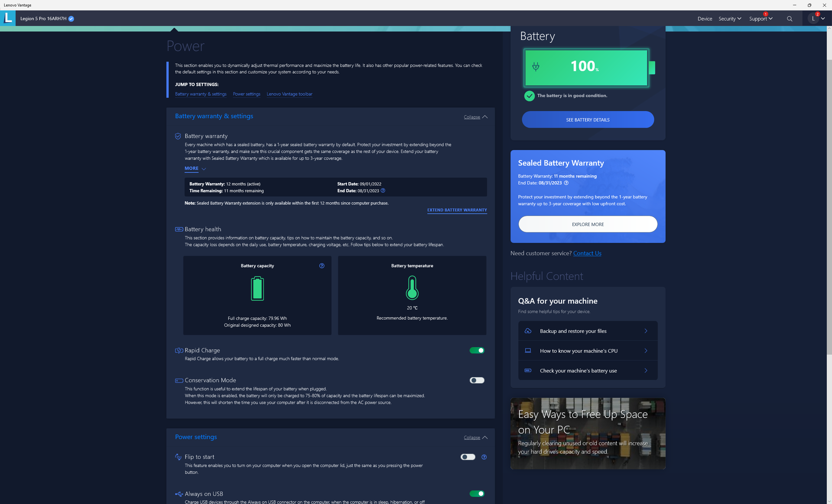Image resolution: width=832 pixels, height=504 pixels.
Task: Click the Support notification badge
Action: [766, 14]
